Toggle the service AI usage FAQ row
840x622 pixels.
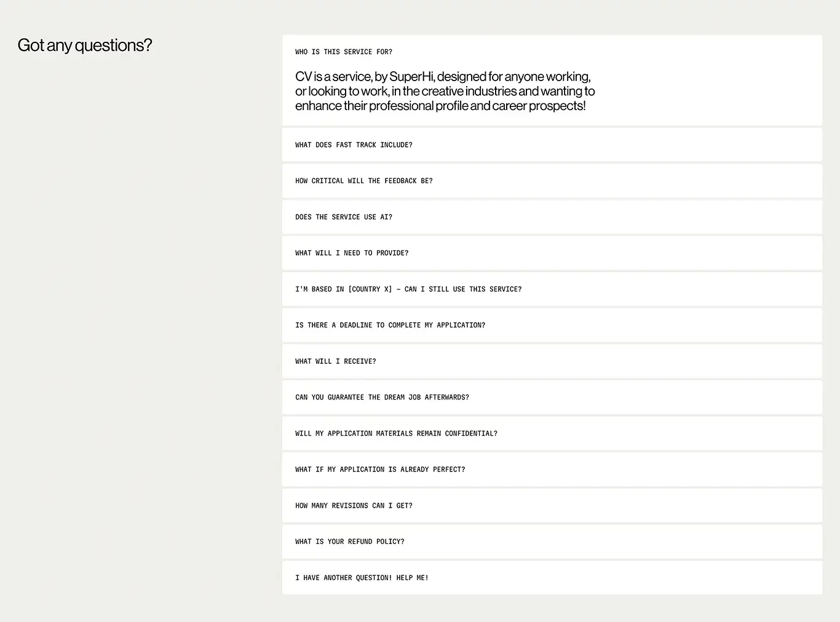pyautogui.click(x=552, y=217)
